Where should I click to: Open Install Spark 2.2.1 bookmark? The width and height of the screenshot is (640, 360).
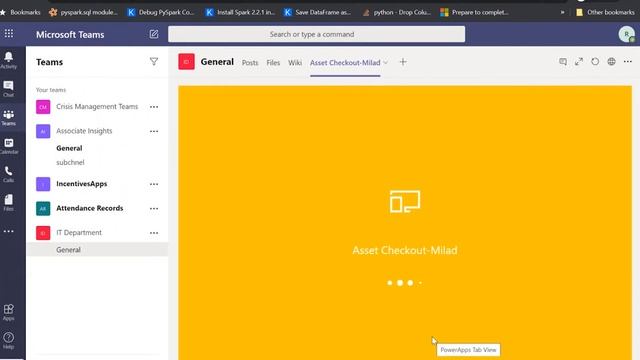pos(240,12)
